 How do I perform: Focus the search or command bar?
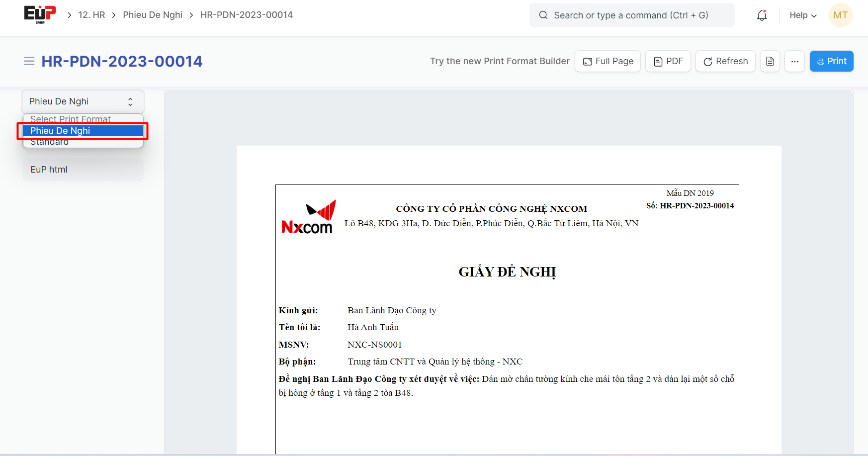(631, 15)
